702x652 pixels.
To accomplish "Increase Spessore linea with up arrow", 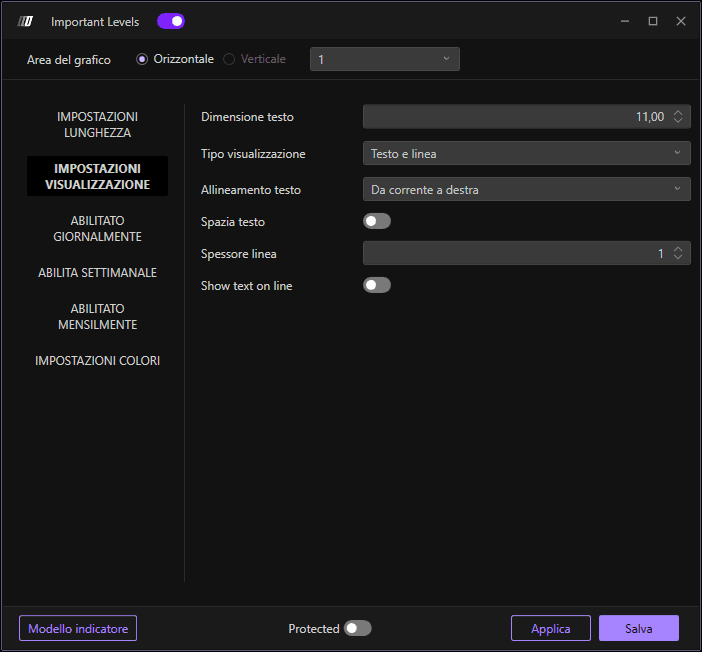I will [678, 249].
